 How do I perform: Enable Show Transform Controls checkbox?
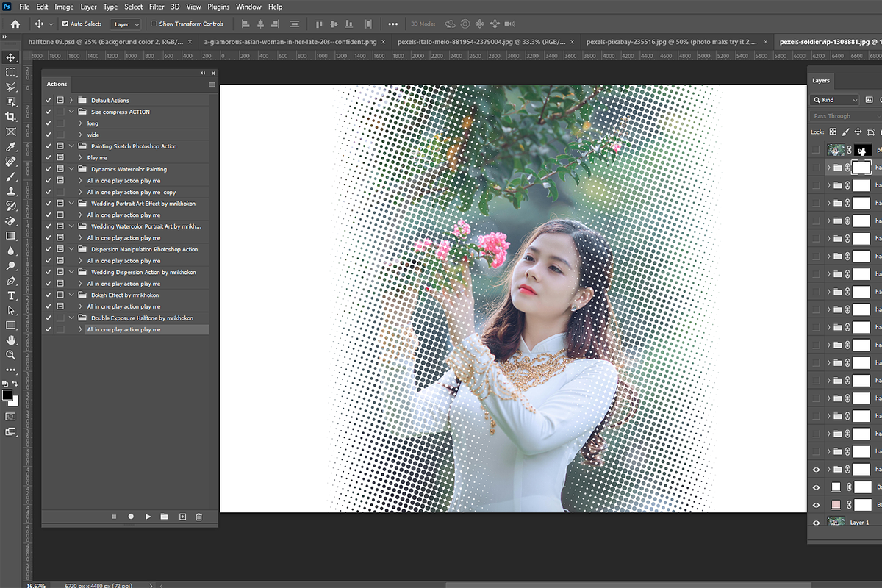(154, 24)
